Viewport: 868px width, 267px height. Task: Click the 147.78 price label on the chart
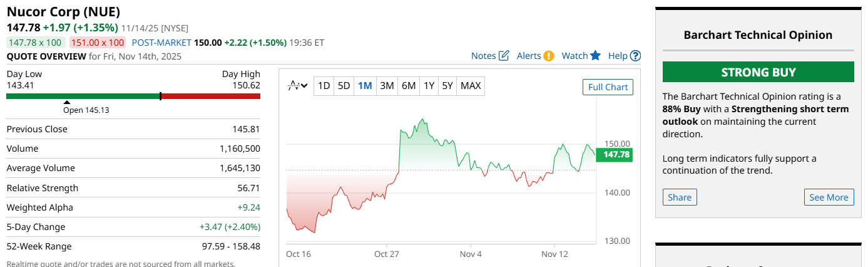point(614,154)
